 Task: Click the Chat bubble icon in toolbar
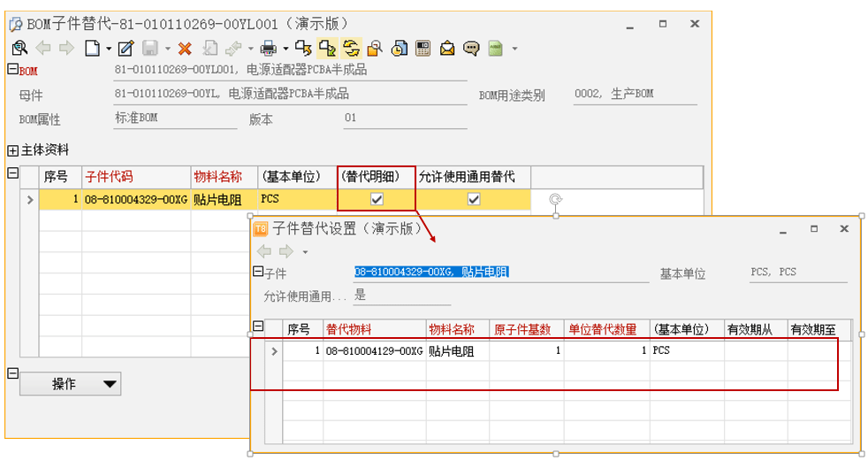471,48
